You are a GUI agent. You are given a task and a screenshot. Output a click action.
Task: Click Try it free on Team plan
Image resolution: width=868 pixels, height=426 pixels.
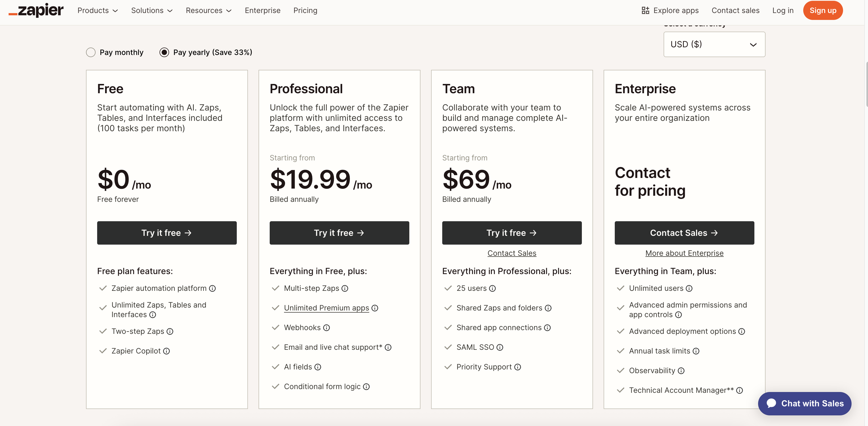pyautogui.click(x=512, y=233)
